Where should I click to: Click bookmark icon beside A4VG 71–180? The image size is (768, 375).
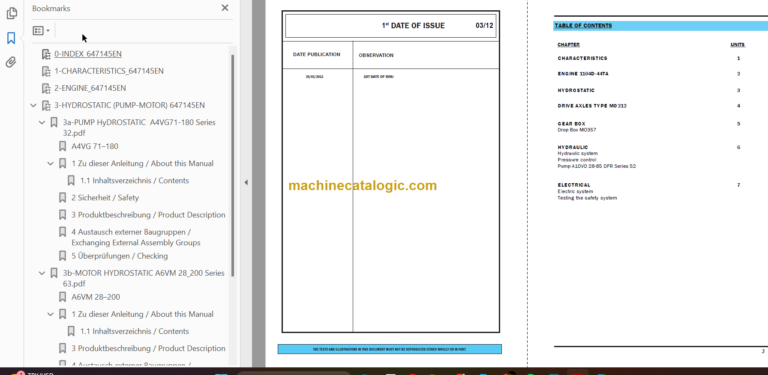(x=62, y=146)
